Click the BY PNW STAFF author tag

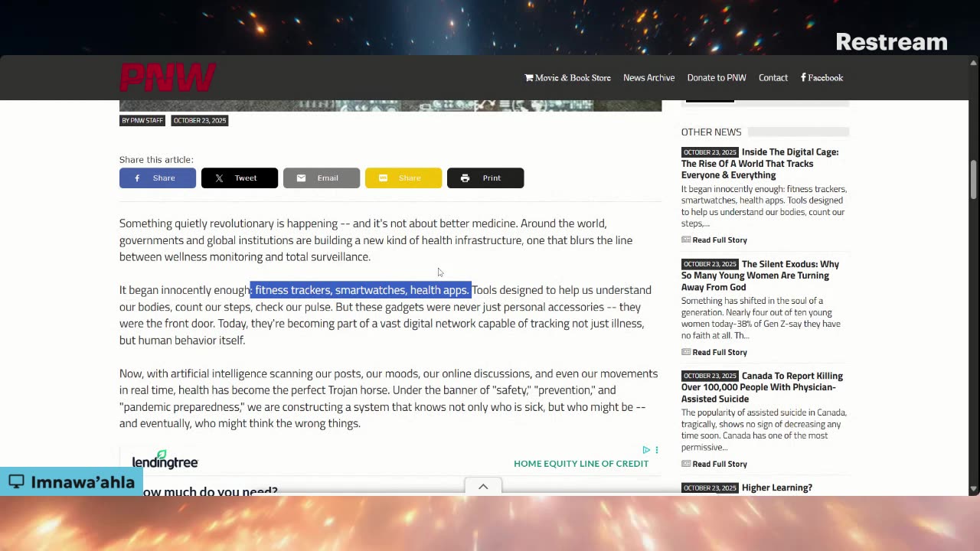[x=142, y=120]
